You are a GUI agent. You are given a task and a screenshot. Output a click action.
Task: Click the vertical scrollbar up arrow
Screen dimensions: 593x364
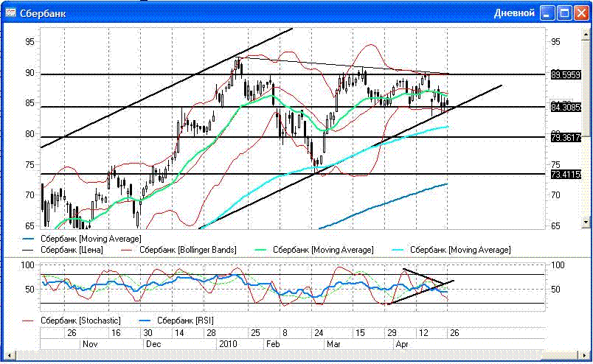[x=586, y=34]
